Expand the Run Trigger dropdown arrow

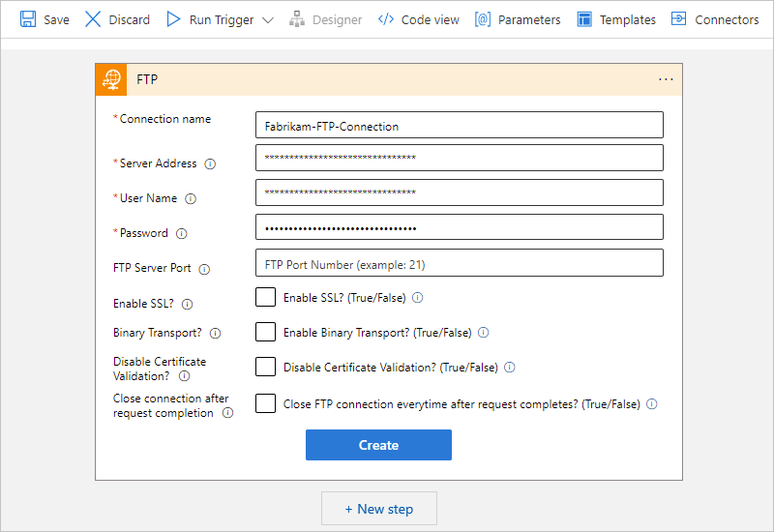(x=268, y=19)
